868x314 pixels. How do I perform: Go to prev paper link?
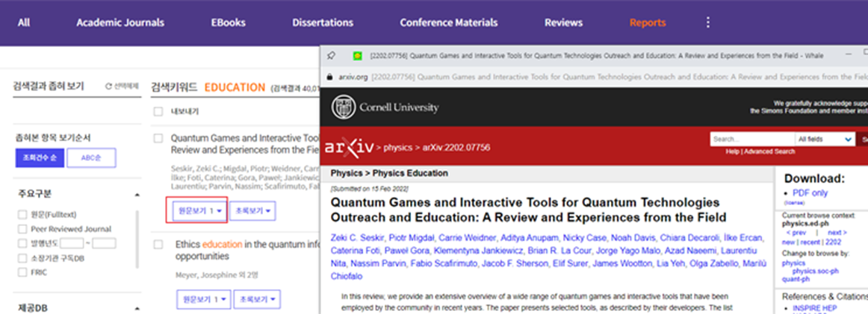[796, 233]
